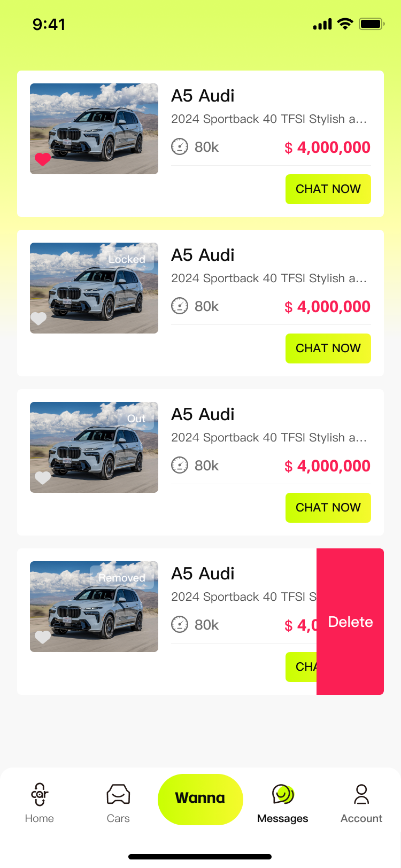Click the odometer icon on first listing
Screen dimensions: 401x868
[180, 146]
